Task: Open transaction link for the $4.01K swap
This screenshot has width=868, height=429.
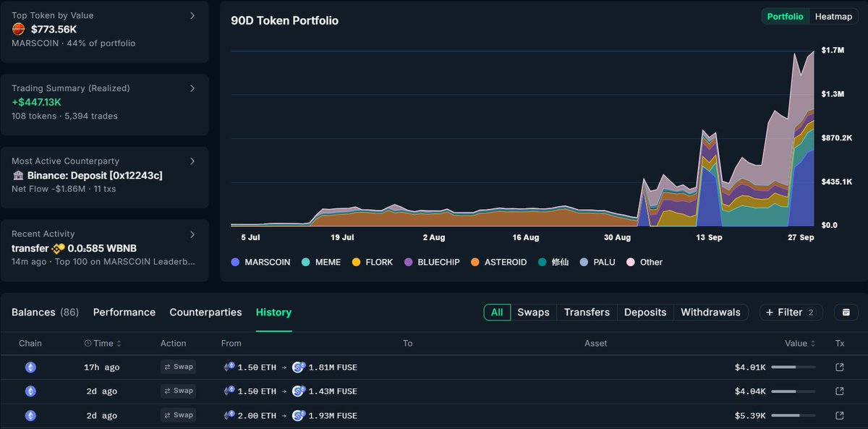Action: [839, 368]
